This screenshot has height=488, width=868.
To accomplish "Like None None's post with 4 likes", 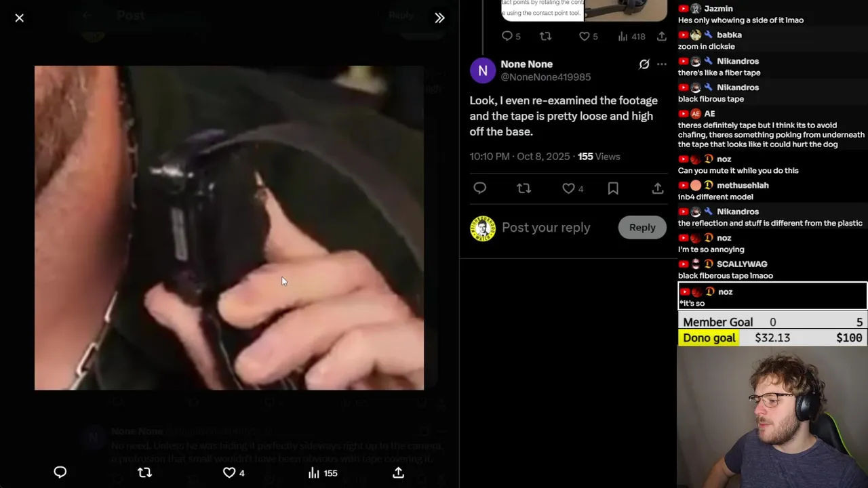I will [x=573, y=188].
